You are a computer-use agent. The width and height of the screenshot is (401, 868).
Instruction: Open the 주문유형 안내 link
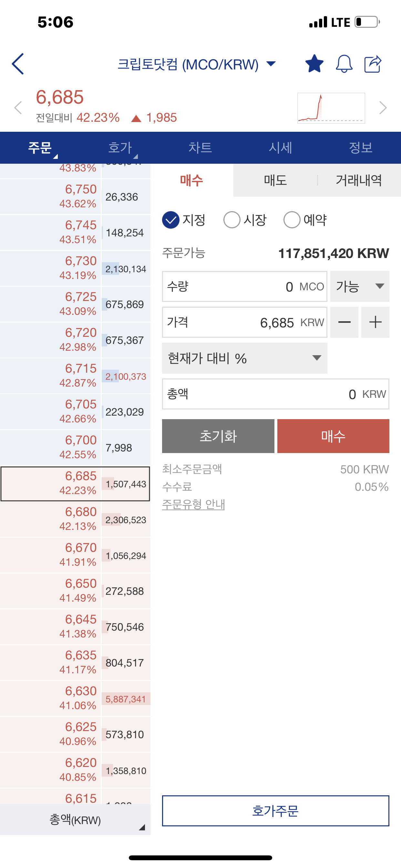(193, 504)
